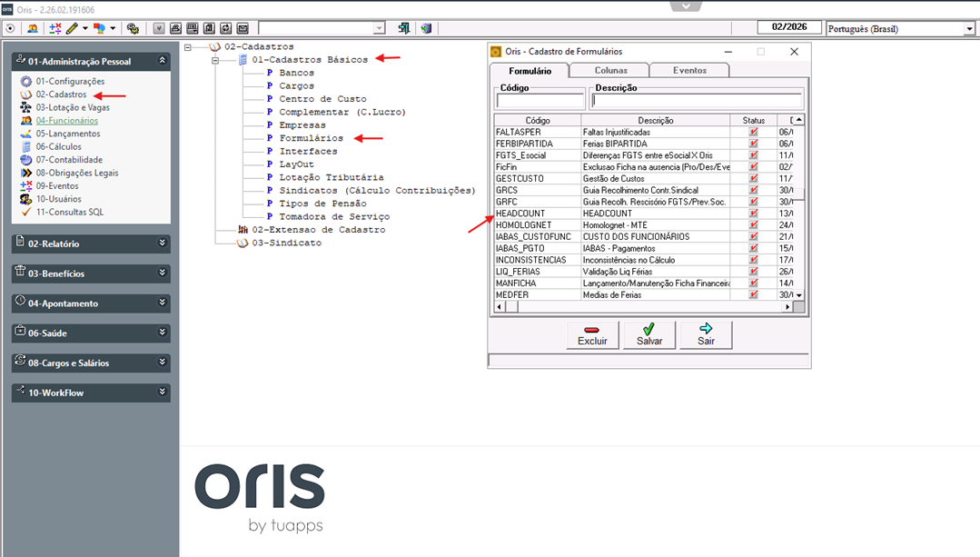Open 11-Consultas SQL in the sidebar
Viewport: 980px width, 557px height.
(69, 213)
